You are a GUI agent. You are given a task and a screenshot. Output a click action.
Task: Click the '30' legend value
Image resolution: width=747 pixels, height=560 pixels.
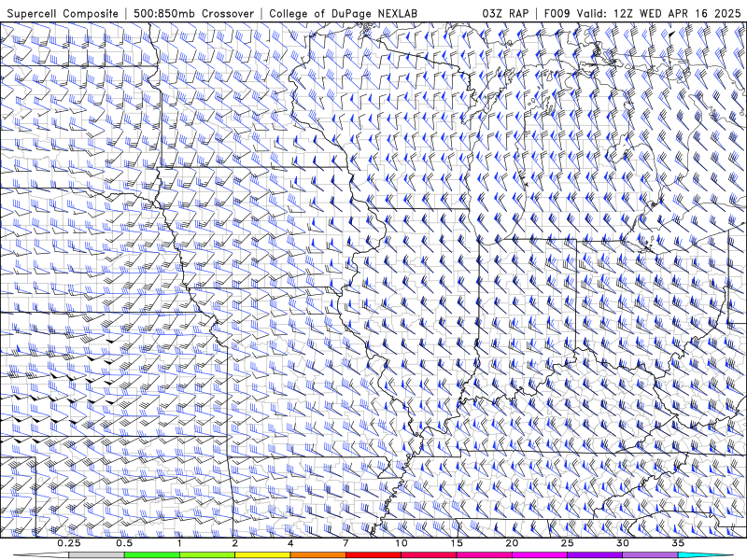pyautogui.click(x=622, y=543)
